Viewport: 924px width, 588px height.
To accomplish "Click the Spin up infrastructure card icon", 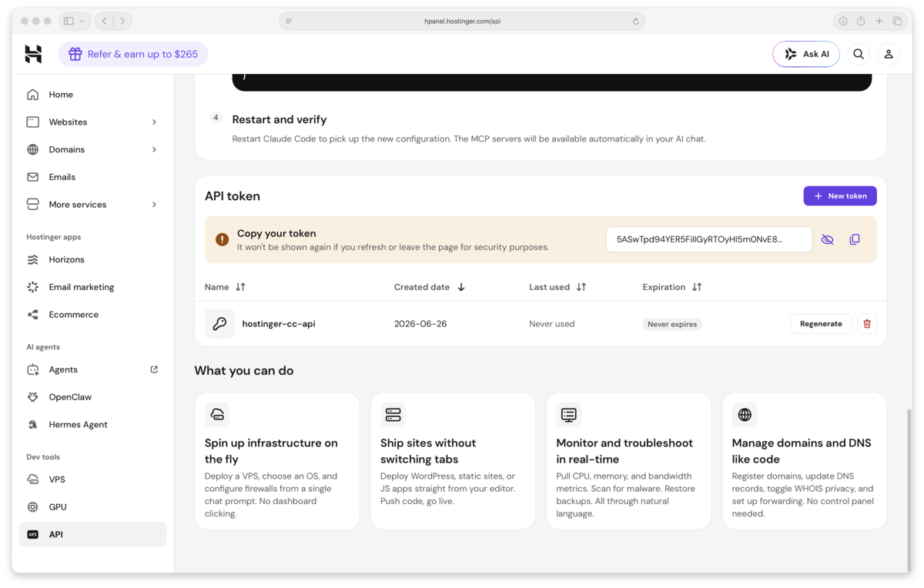I will coord(217,415).
